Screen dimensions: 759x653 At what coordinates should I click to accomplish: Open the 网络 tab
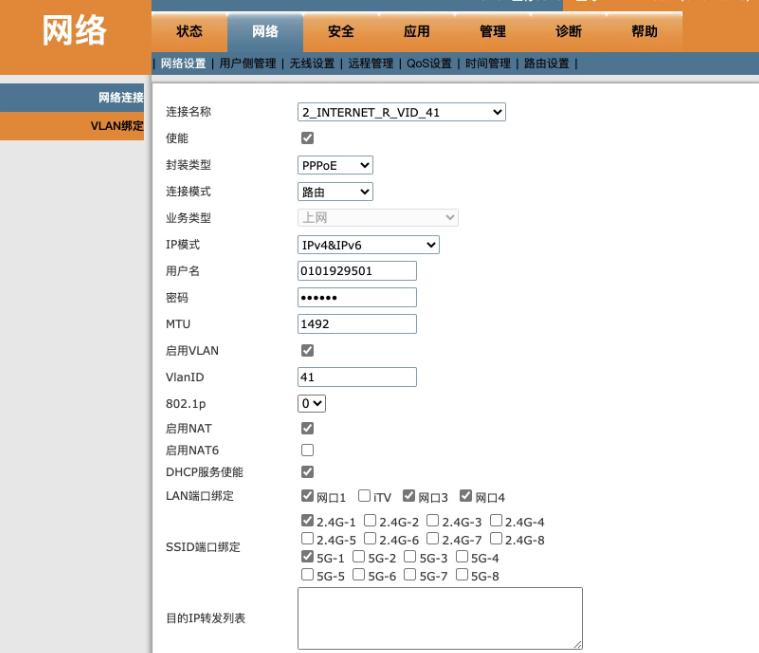point(265,32)
